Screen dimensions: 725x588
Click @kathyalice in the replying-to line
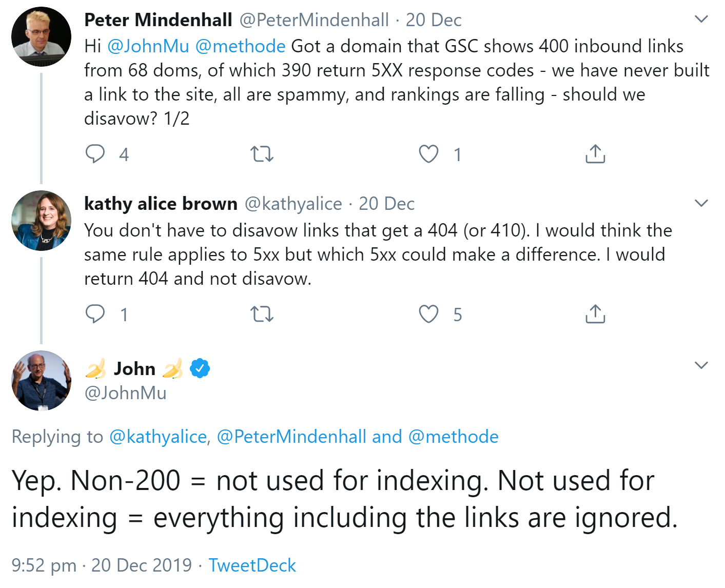(158, 437)
